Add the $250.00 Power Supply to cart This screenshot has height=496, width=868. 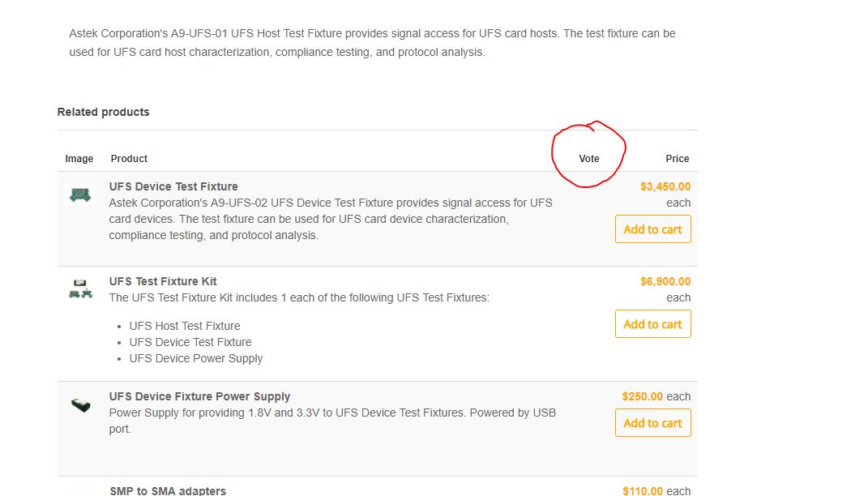pos(652,423)
